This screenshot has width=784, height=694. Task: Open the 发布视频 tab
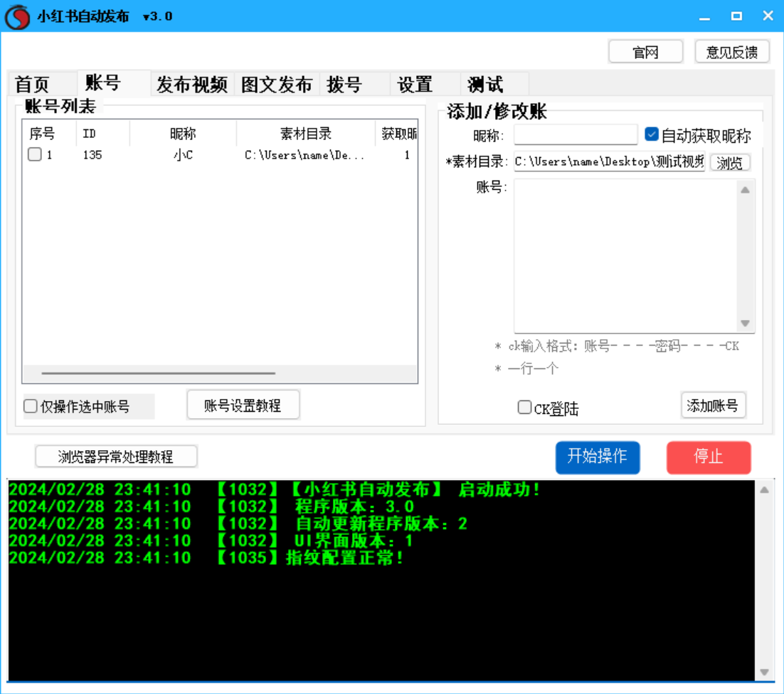click(x=192, y=84)
